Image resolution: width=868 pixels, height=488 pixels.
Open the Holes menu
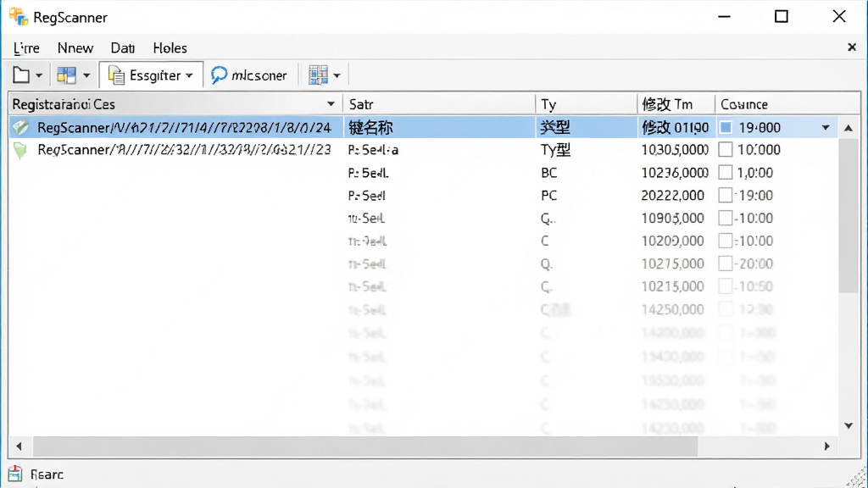tap(170, 48)
